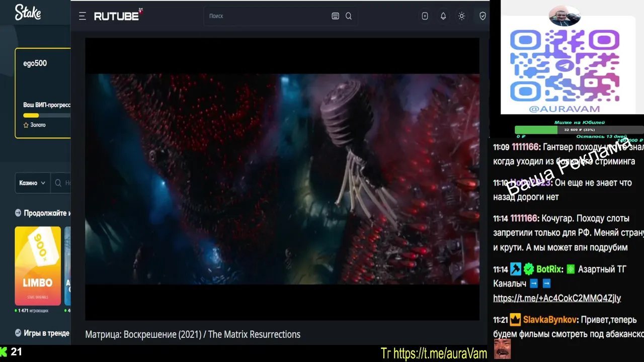Click the SlavkaBynkov crown badge
Screen dimensions: 644x362
tap(515, 319)
